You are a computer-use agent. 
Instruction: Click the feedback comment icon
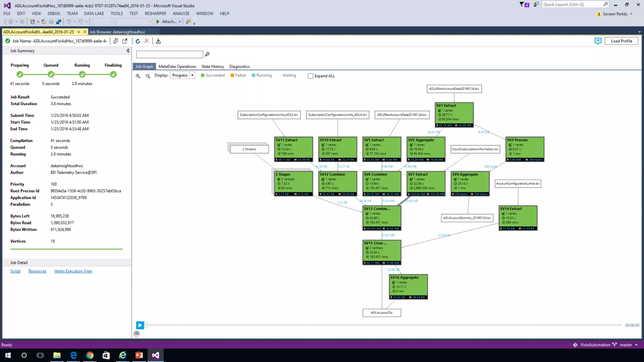[x=598, y=41]
